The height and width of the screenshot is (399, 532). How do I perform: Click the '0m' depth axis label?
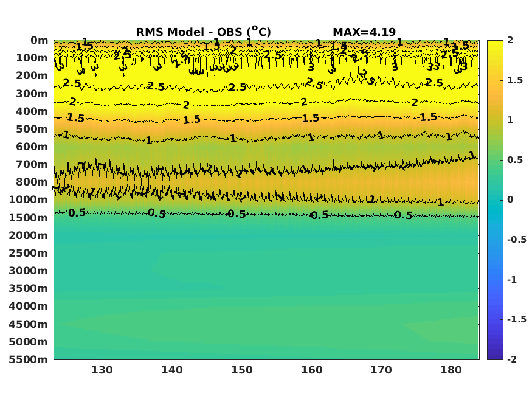point(40,40)
